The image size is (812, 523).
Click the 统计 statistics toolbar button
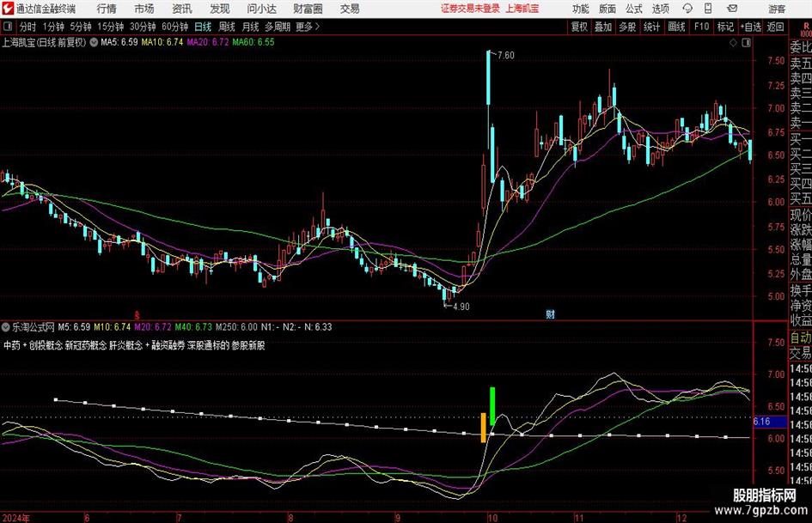(x=651, y=27)
